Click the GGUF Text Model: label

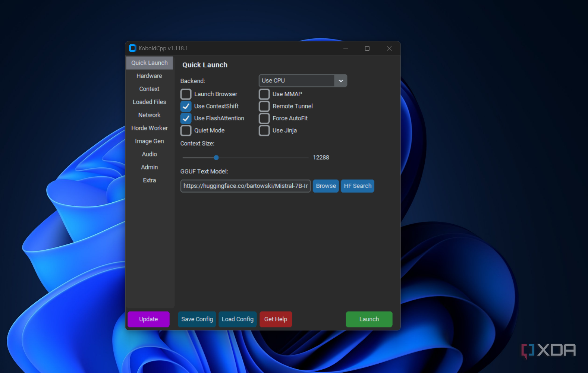[204, 171]
